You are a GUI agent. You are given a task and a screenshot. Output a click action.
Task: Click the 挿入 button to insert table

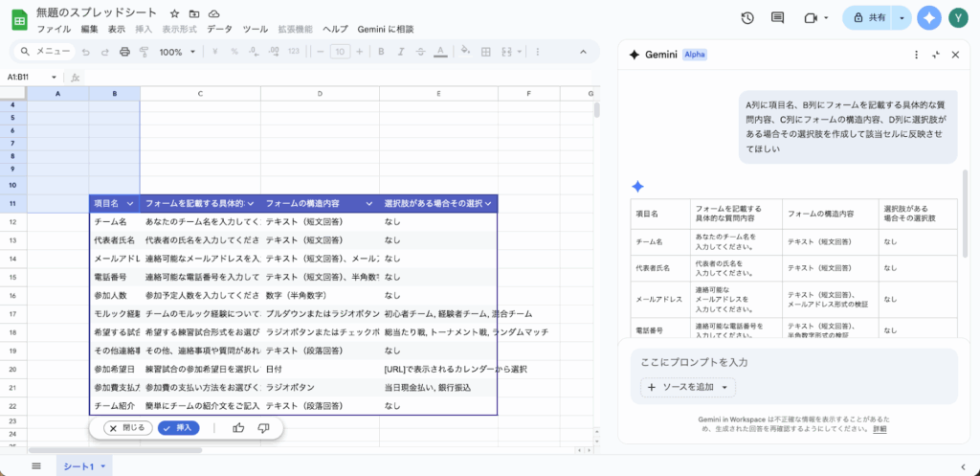179,428
